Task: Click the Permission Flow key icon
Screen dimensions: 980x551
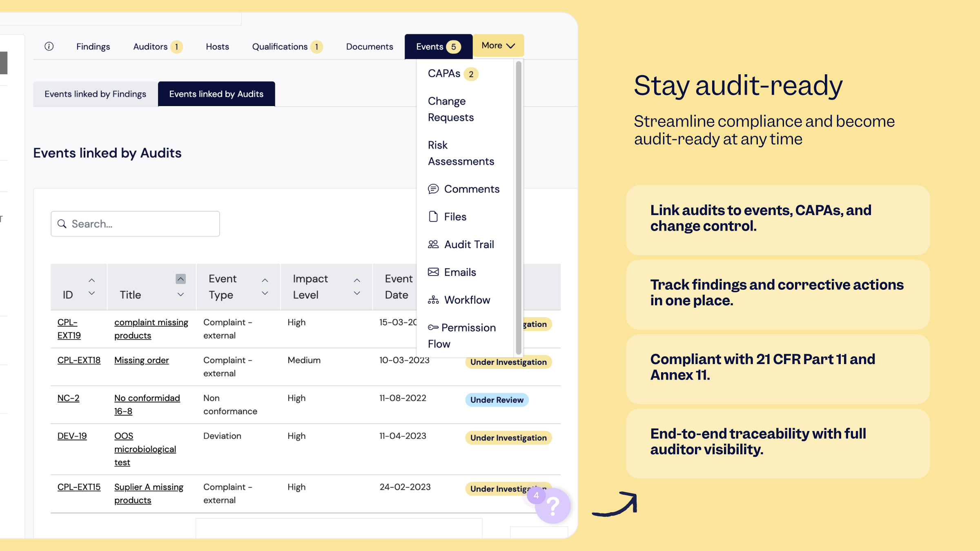Action: pos(433,328)
